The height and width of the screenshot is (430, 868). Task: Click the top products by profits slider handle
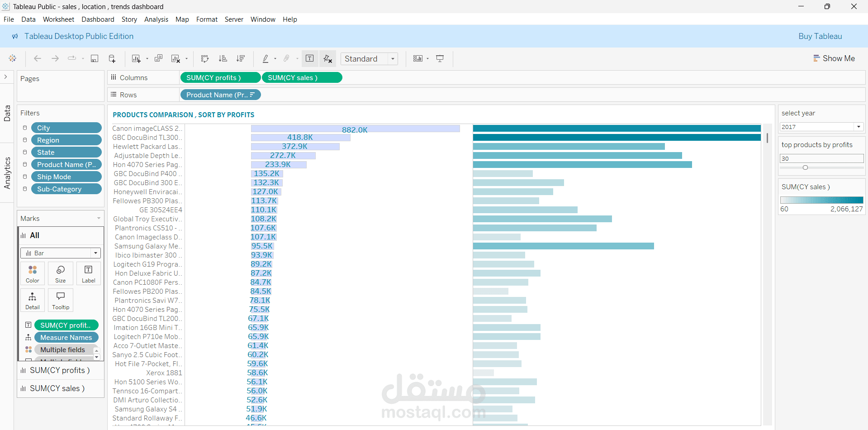tap(805, 167)
